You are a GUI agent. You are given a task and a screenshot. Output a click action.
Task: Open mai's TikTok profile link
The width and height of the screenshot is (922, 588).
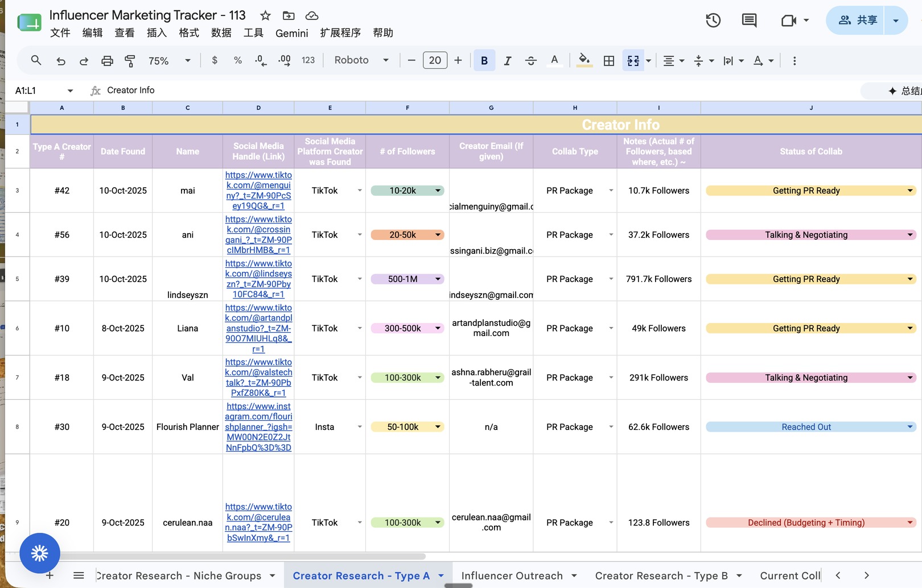pyautogui.click(x=258, y=191)
